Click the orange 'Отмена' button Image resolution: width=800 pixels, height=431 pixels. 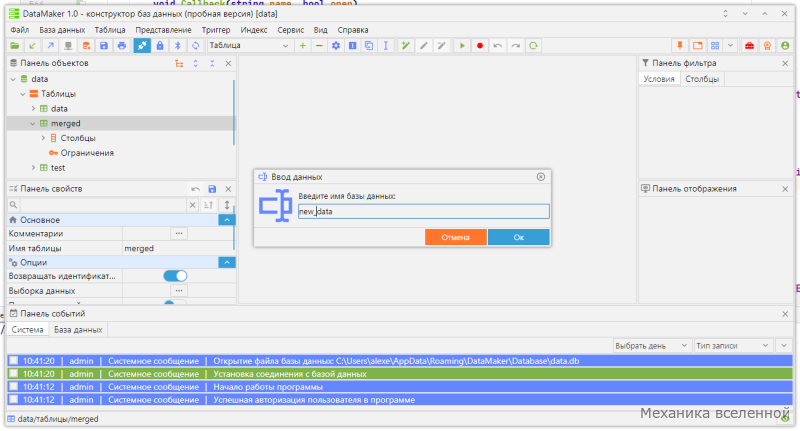(456, 237)
